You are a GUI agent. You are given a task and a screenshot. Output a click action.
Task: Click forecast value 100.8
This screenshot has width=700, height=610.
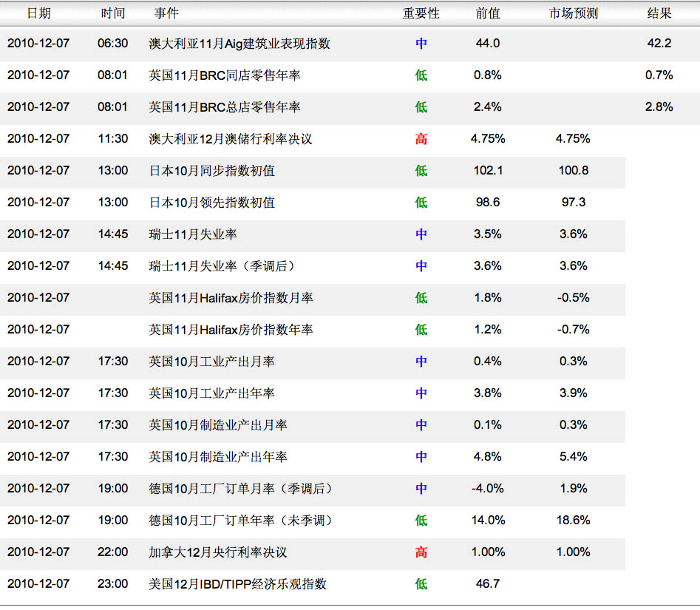pos(574,171)
